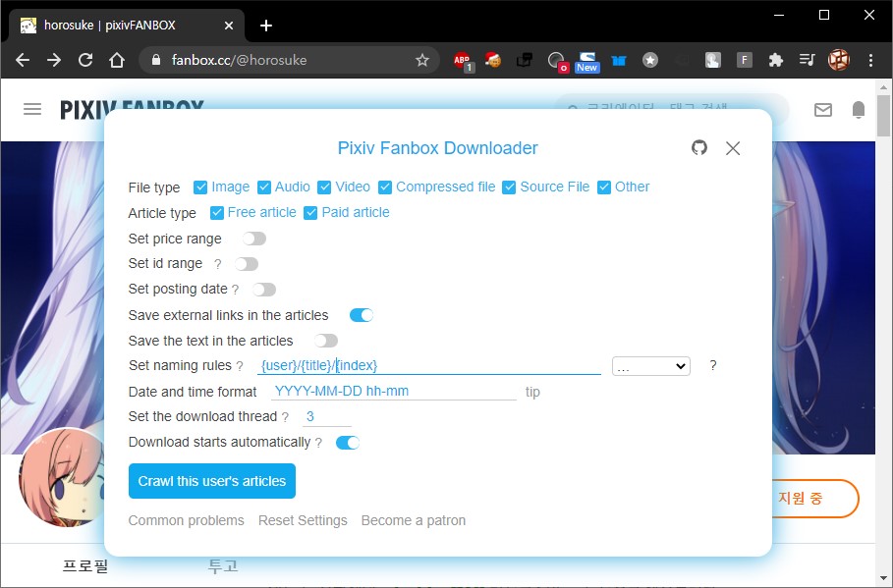Screen dimensions: 893x588
Task: Uncheck the Source File type
Action: coord(509,187)
